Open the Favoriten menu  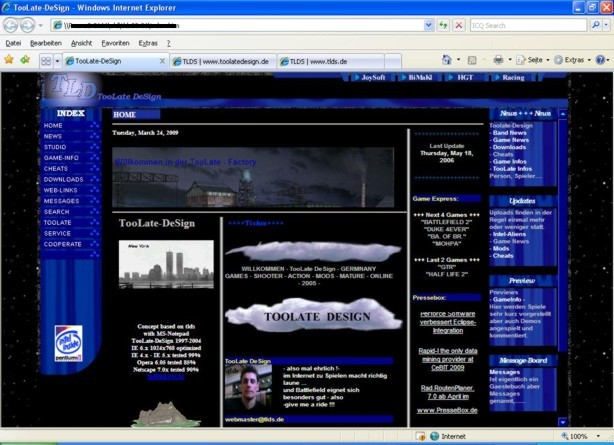[x=115, y=43]
